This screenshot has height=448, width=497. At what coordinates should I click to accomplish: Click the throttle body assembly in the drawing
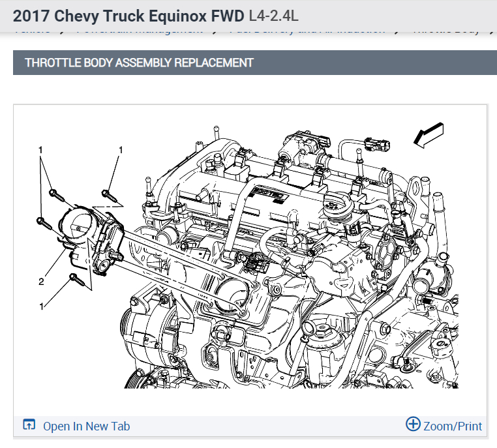point(91,238)
